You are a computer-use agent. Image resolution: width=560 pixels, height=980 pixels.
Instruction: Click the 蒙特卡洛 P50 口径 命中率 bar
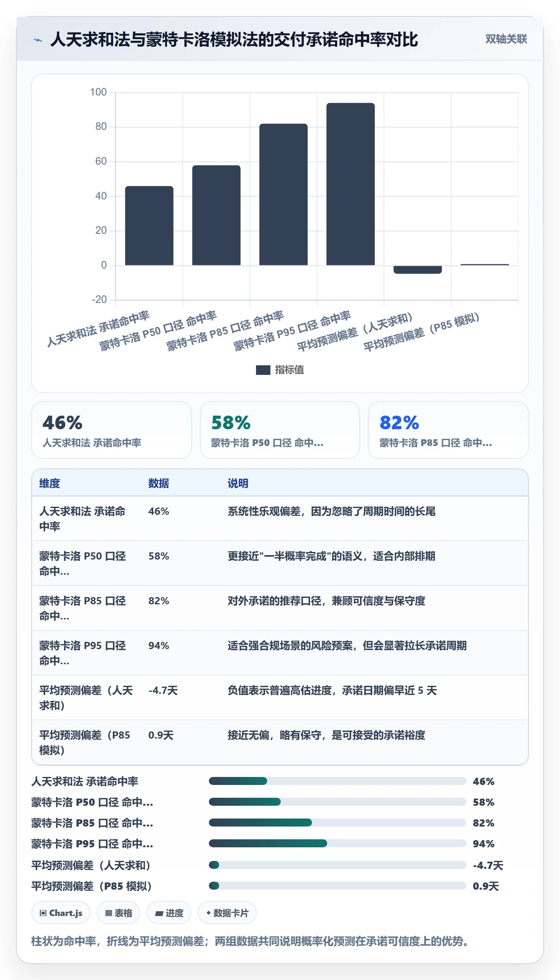pyautogui.click(x=216, y=215)
